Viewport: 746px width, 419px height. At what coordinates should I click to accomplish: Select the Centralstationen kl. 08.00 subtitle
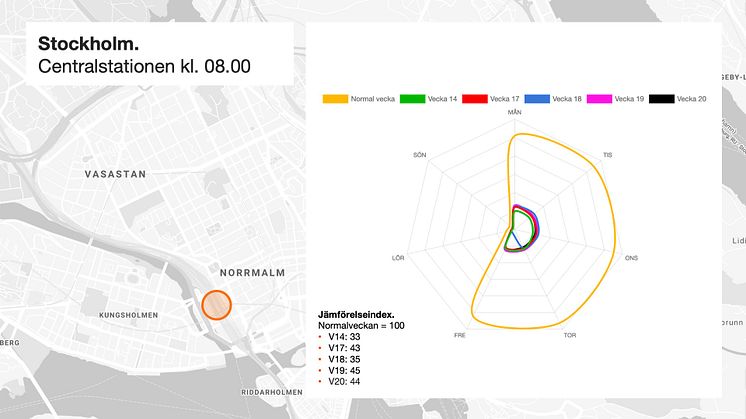(144, 66)
